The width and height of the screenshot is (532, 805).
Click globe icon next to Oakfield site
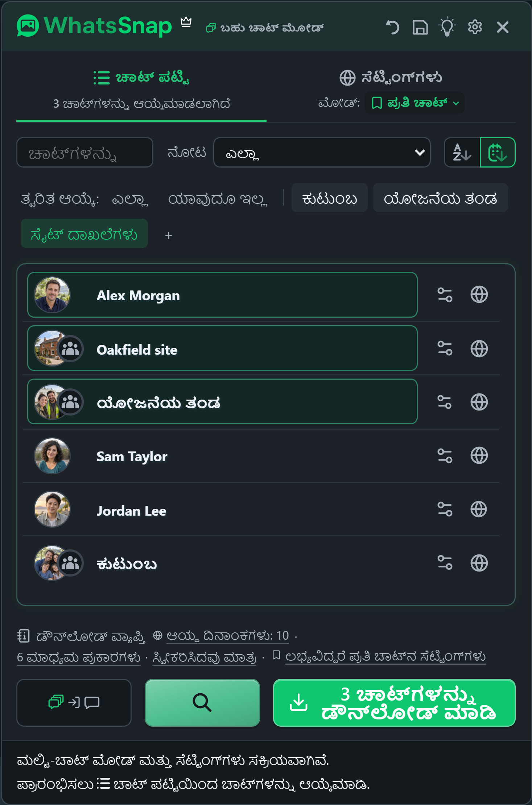click(x=479, y=348)
